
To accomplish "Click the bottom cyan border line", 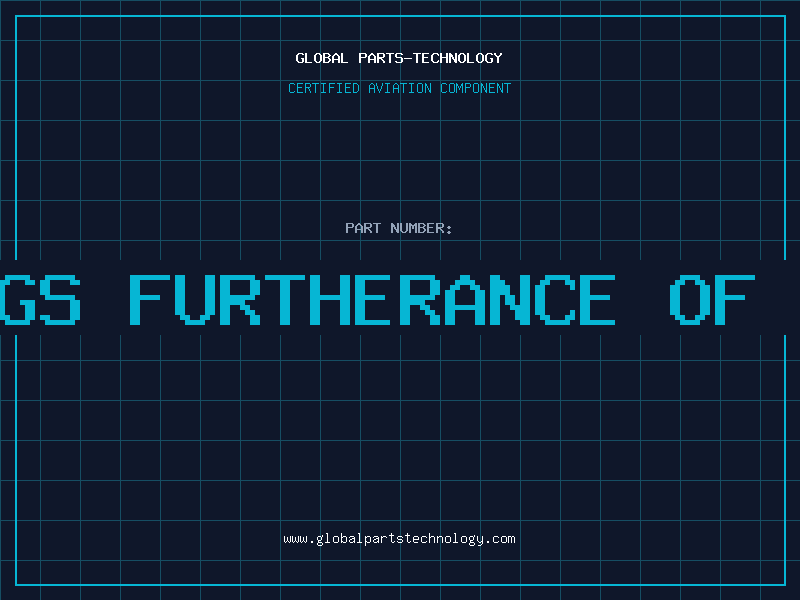I will pyautogui.click(x=401, y=585).
